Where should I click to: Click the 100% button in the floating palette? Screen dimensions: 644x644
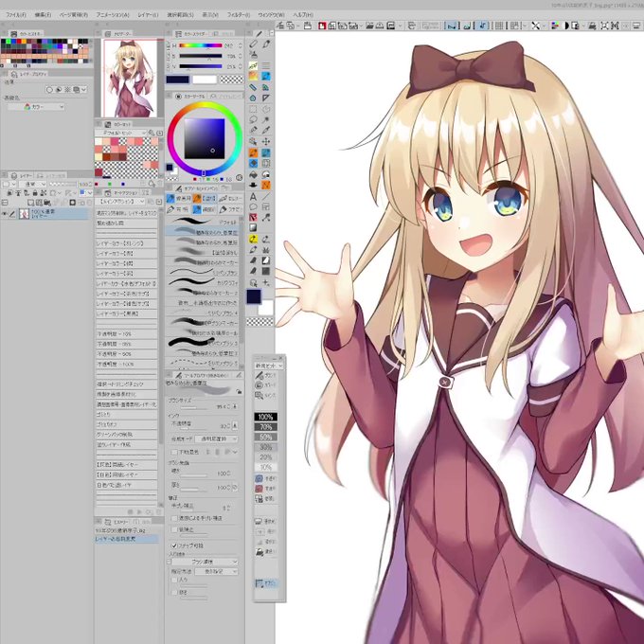266,417
